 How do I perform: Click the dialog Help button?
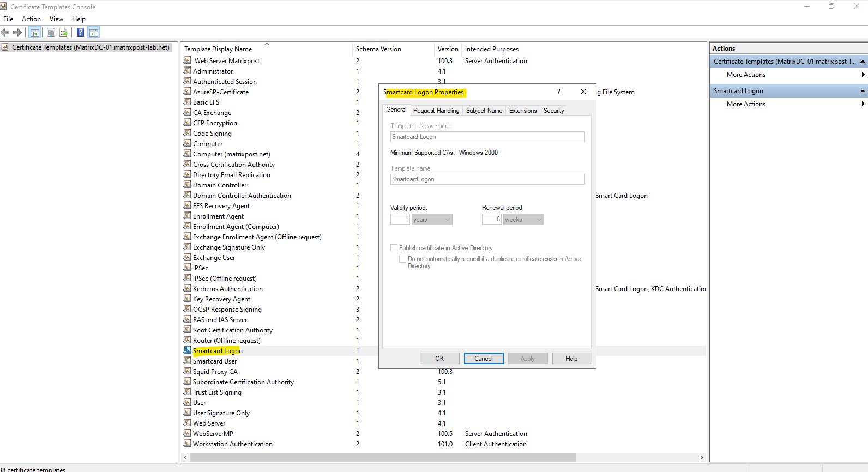572,358
